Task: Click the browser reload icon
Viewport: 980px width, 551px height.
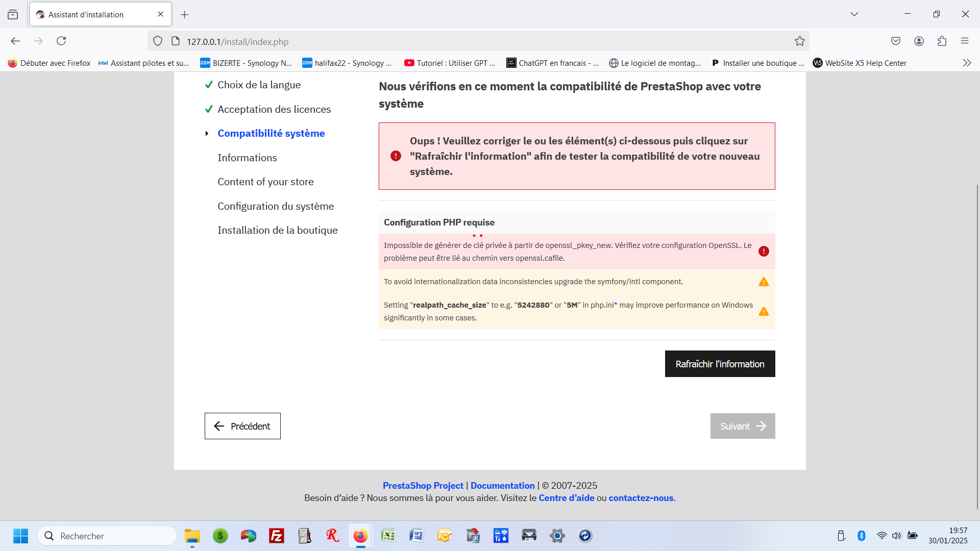Action: tap(61, 41)
